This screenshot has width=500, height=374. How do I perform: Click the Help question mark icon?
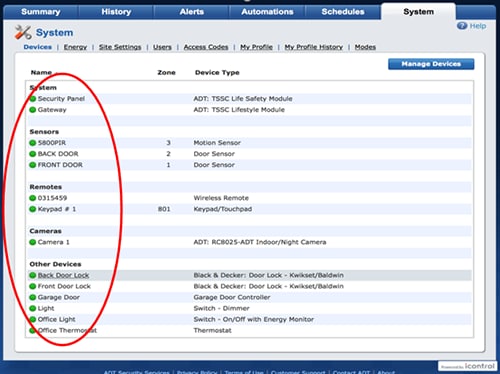point(462,26)
